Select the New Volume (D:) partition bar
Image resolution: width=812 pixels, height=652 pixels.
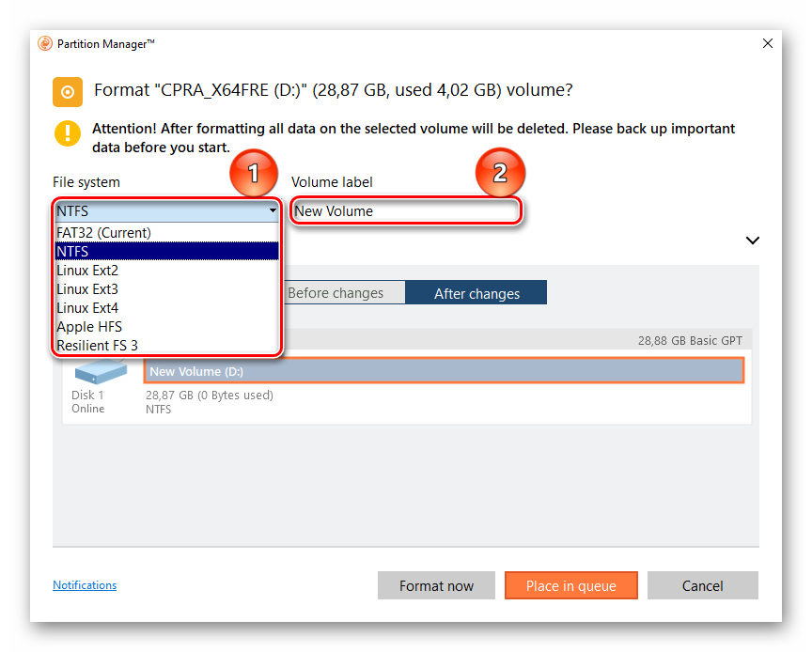[443, 371]
